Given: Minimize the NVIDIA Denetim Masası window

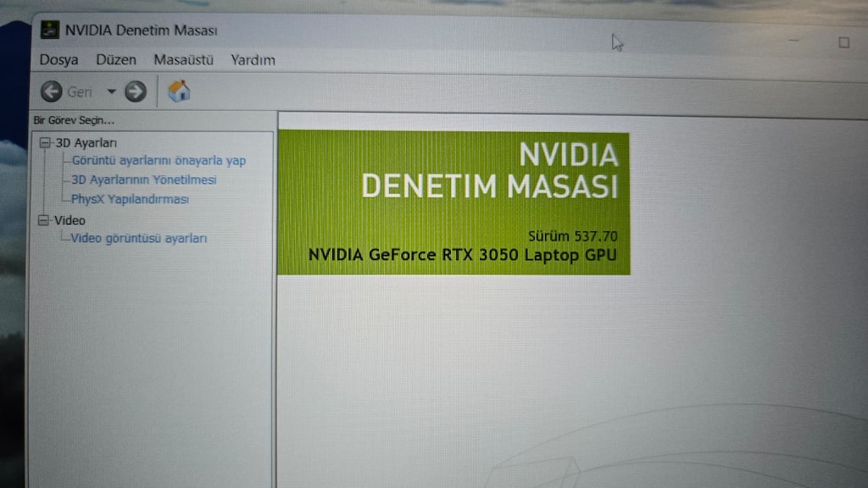Looking at the screenshot, I should point(793,41).
